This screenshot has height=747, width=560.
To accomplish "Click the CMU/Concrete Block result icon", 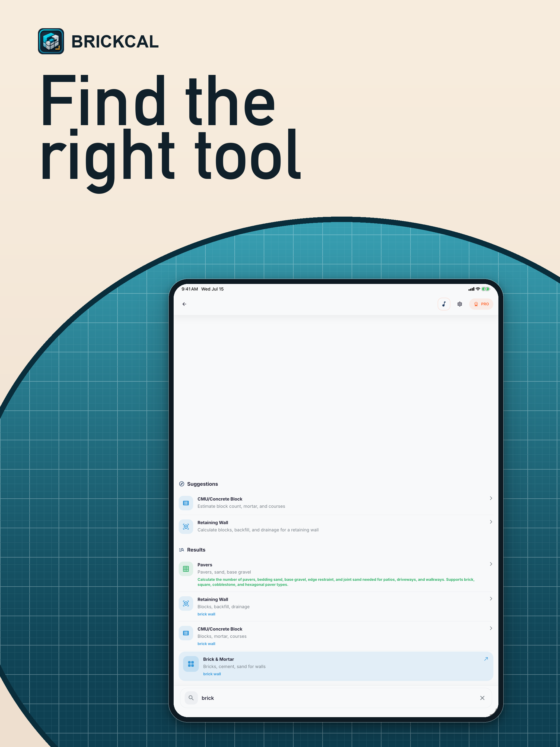I will pyautogui.click(x=186, y=633).
